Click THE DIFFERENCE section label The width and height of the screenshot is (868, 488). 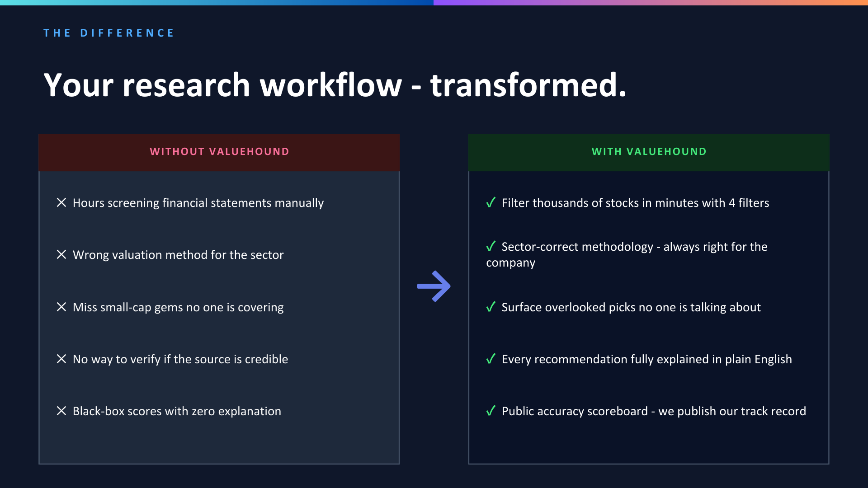[108, 33]
